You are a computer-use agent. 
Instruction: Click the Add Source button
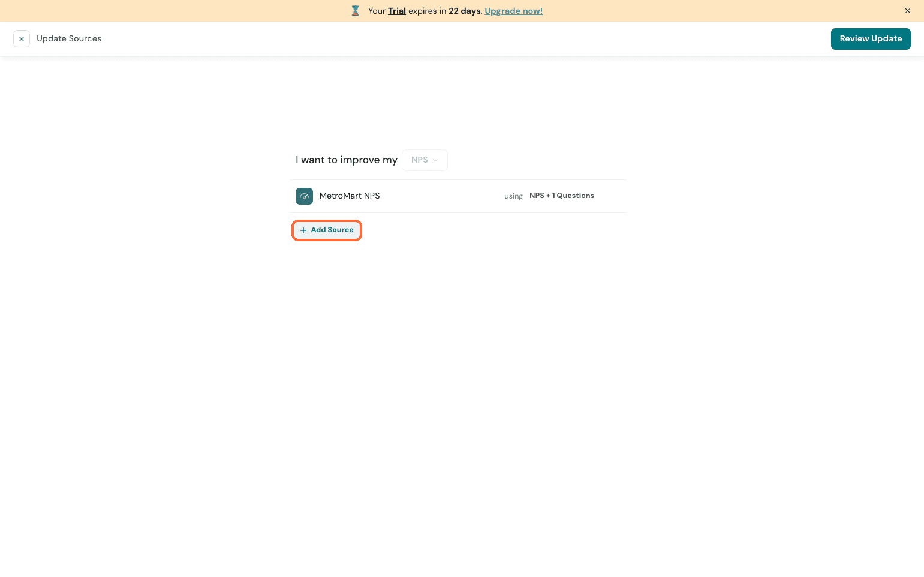coord(327,230)
